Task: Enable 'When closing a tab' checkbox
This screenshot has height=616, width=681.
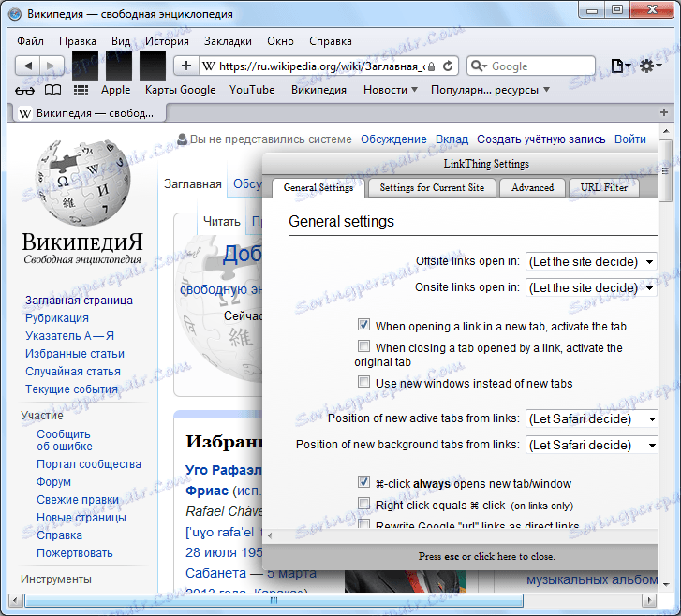Action: (363, 346)
